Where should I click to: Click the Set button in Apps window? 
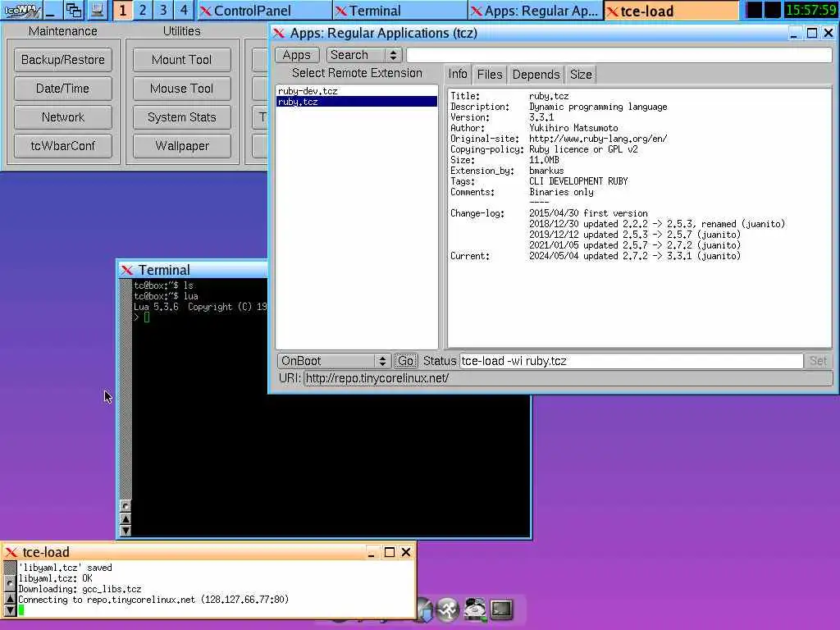click(818, 361)
